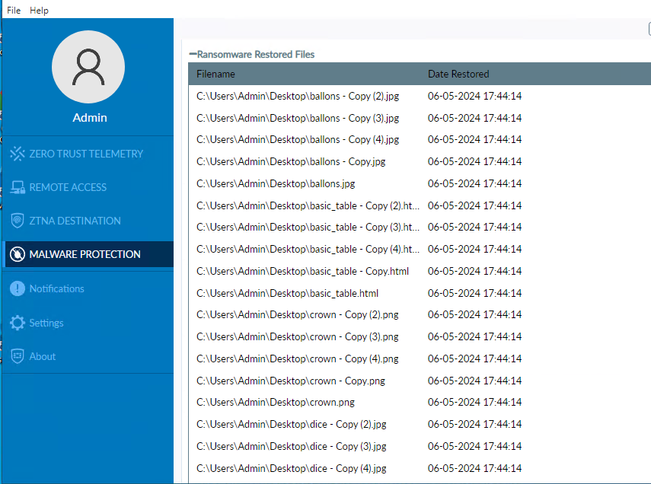Select row ballons - Copy (4).jpg

(x=419, y=139)
